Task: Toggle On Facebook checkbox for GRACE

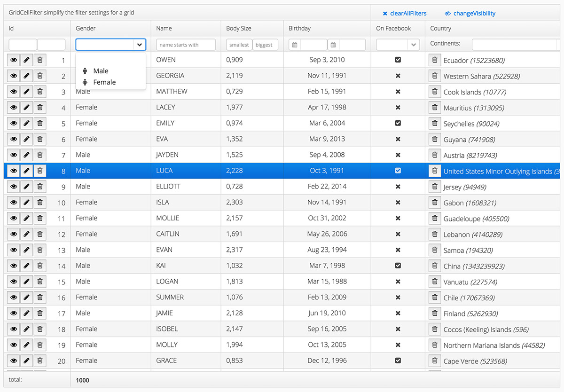Action: (x=398, y=361)
